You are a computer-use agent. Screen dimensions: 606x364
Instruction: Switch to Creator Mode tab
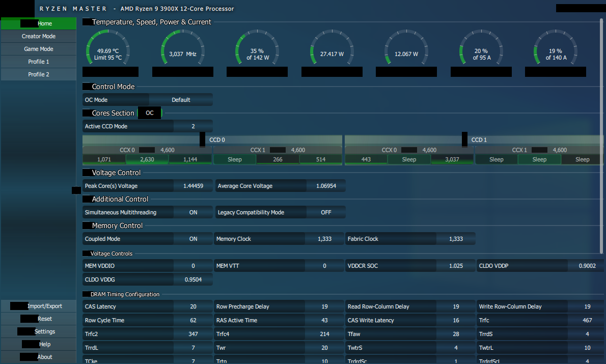click(39, 36)
